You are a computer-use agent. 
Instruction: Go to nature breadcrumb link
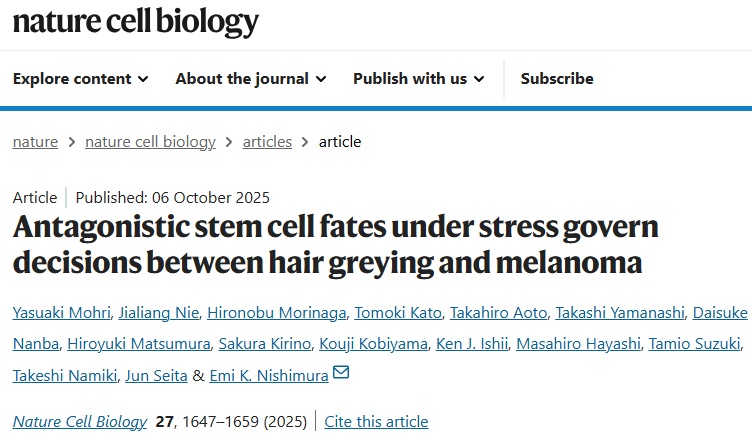[x=35, y=142]
